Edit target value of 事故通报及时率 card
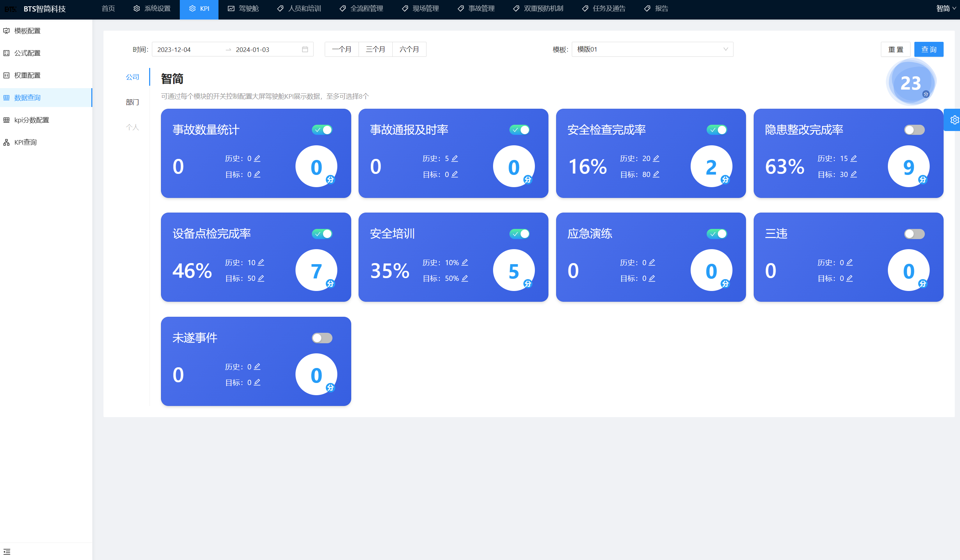Image resolution: width=960 pixels, height=560 pixels. [x=454, y=174]
